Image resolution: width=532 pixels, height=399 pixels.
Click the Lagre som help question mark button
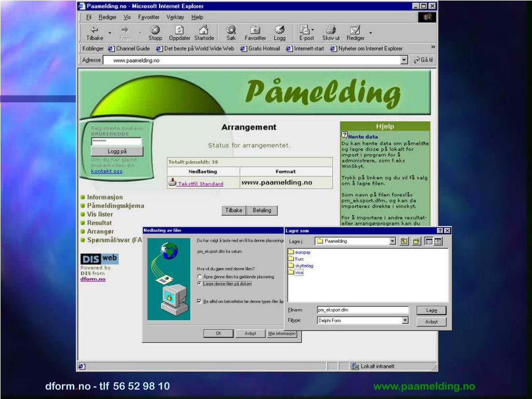(440, 231)
